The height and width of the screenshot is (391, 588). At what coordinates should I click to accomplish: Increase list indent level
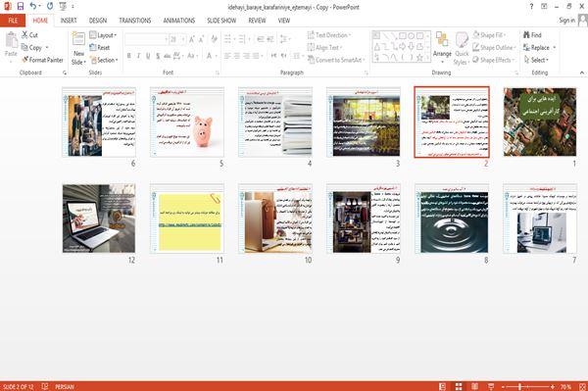(270, 39)
